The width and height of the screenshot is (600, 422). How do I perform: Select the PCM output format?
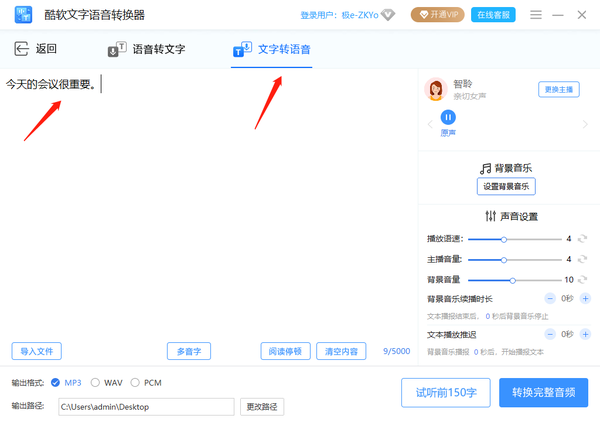pos(135,383)
